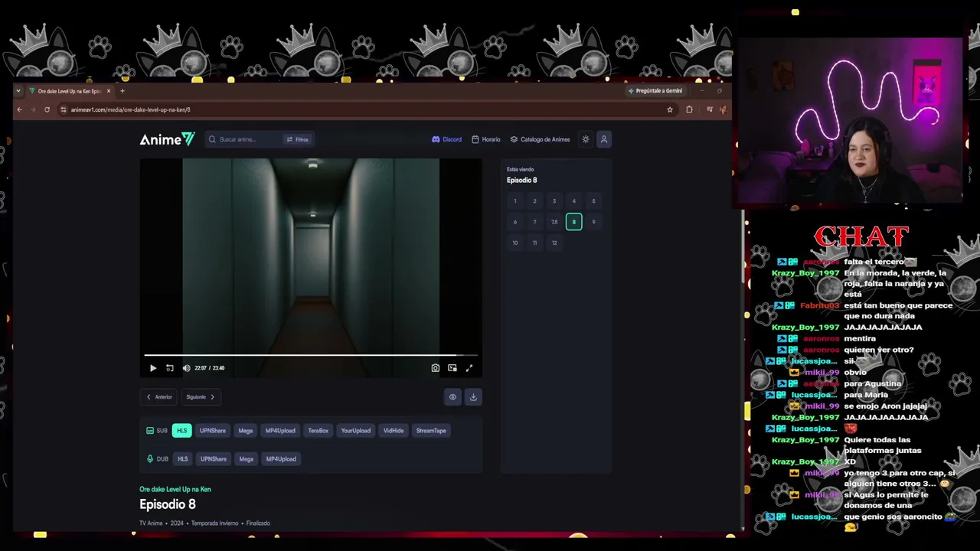Open the user profile icon
The width and height of the screenshot is (980, 551).
click(604, 139)
